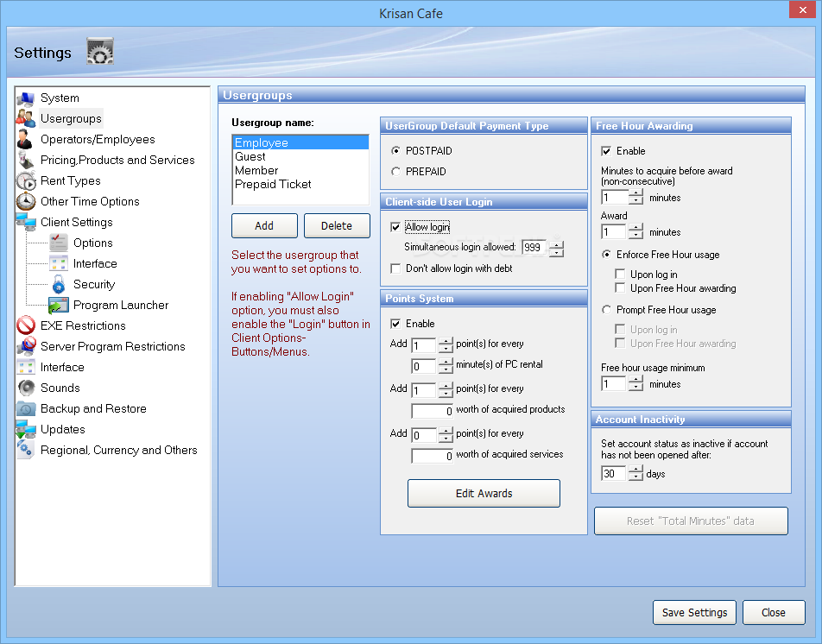
Task: Click the Edit Awards button
Action: 484,494
